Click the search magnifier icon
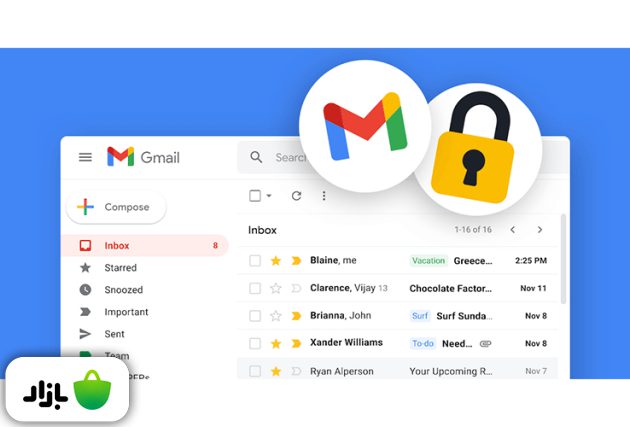Screen dimensions: 630x427 [x=256, y=157]
